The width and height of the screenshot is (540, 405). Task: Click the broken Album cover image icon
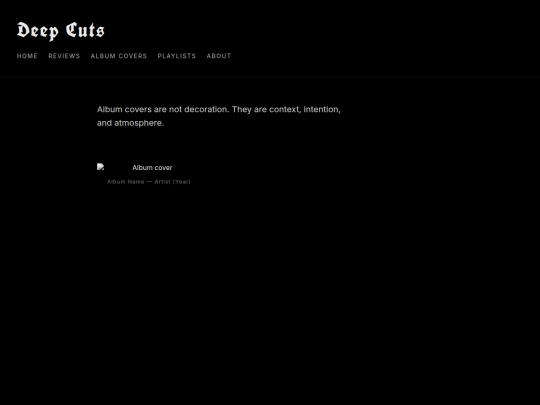pos(101,167)
